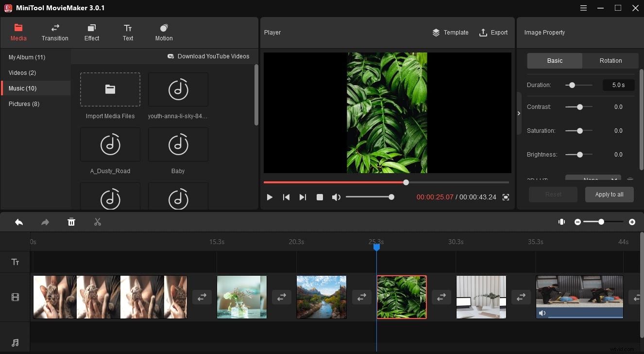Screen dimensions: 644x354
Task: Enter full-screen preview from the player
Action: 505,197
